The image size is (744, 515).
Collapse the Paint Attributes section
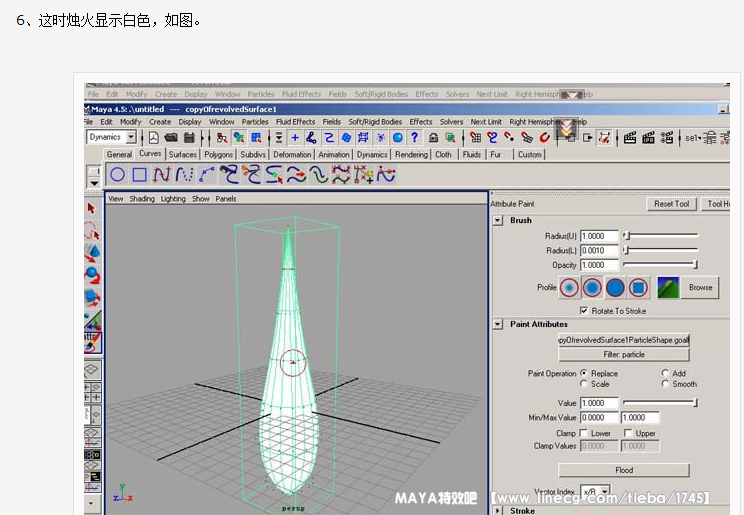(498, 324)
